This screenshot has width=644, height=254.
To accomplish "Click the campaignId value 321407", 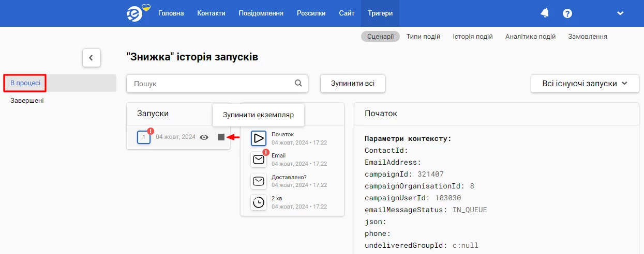I will coord(430,174).
